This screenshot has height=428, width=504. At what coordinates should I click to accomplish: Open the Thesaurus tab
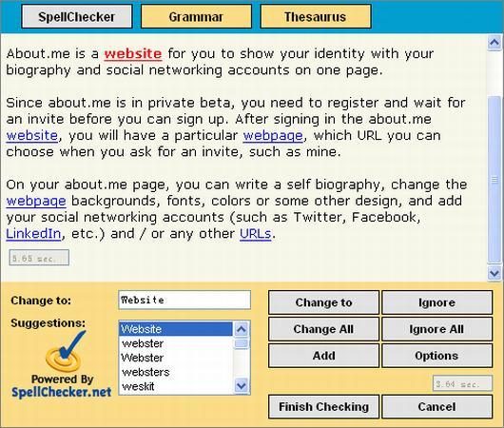tap(316, 16)
